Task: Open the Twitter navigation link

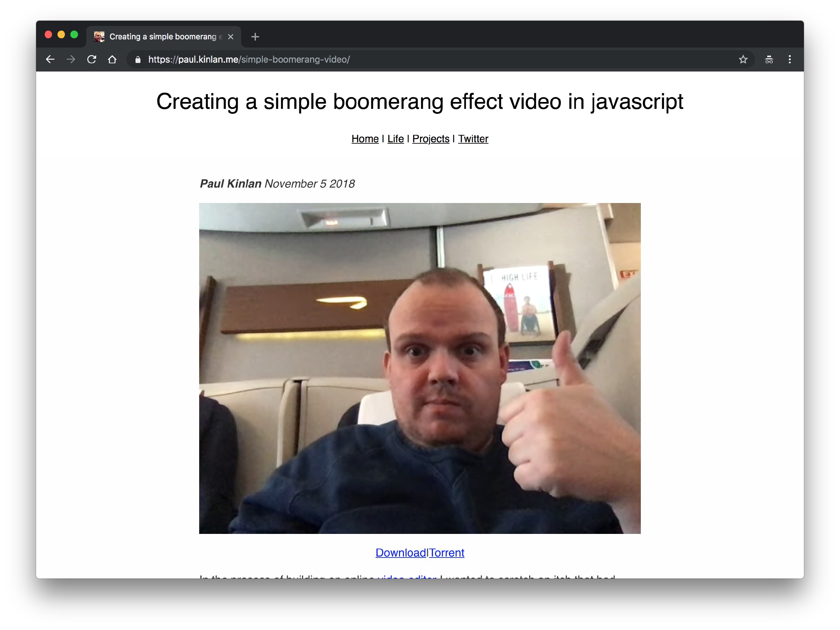Action: pyautogui.click(x=473, y=139)
